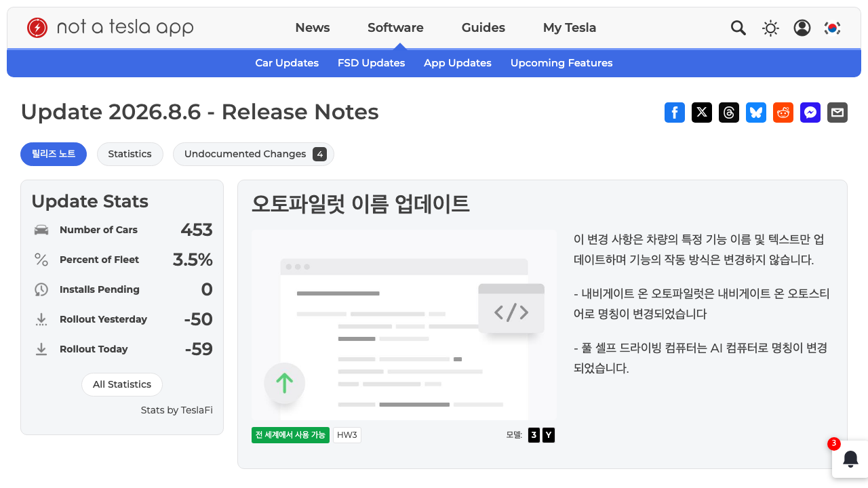Open the user account icon

(802, 28)
